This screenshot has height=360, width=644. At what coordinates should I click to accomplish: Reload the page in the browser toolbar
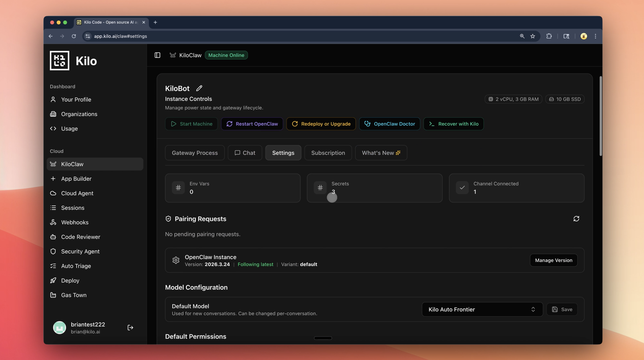click(x=74, y=36)
